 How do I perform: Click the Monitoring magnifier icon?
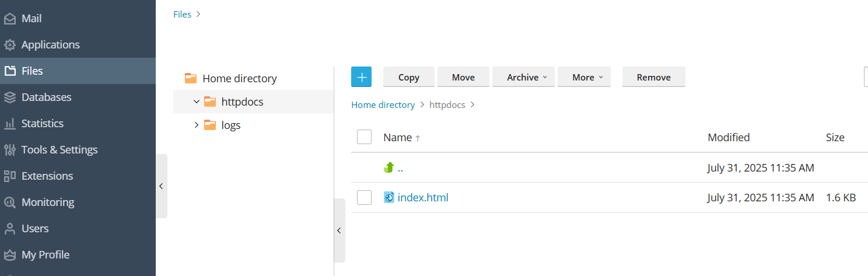point(10,202)
